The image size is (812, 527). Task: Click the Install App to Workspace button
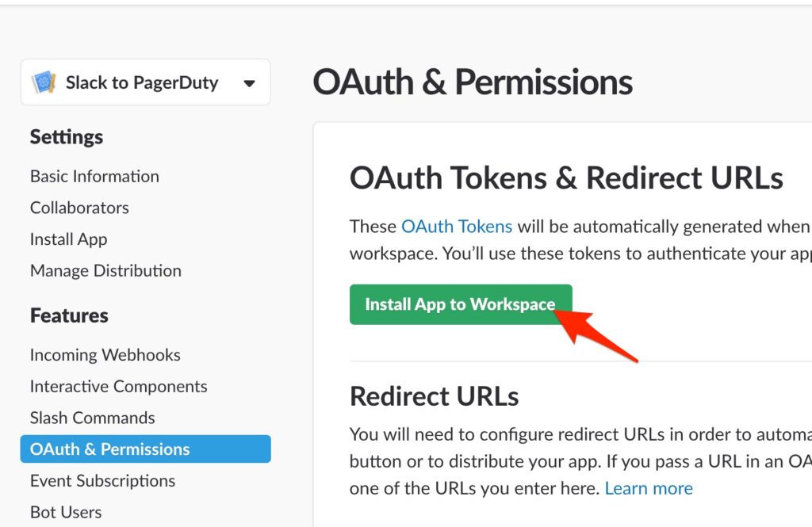click(x=461, y=304)
